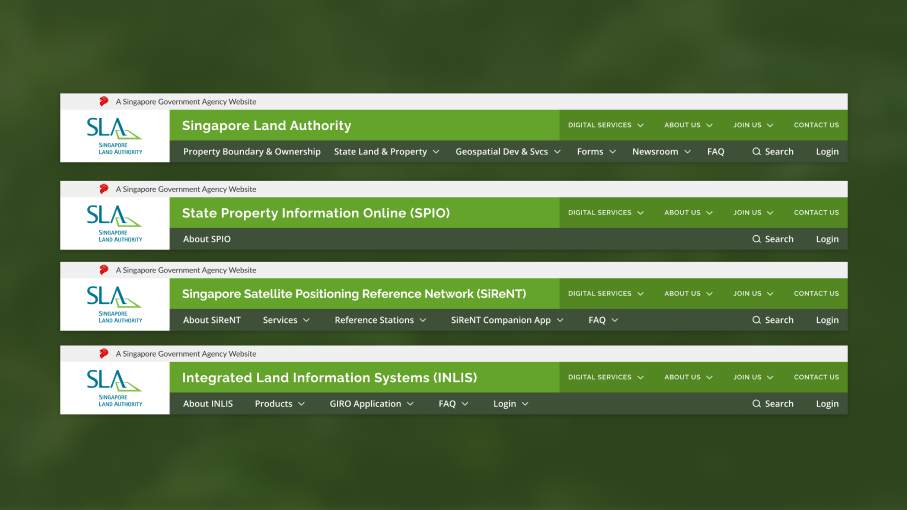
Task: Click the SiReNT site title
Action: pyautogui.click(x=354, y=294)
